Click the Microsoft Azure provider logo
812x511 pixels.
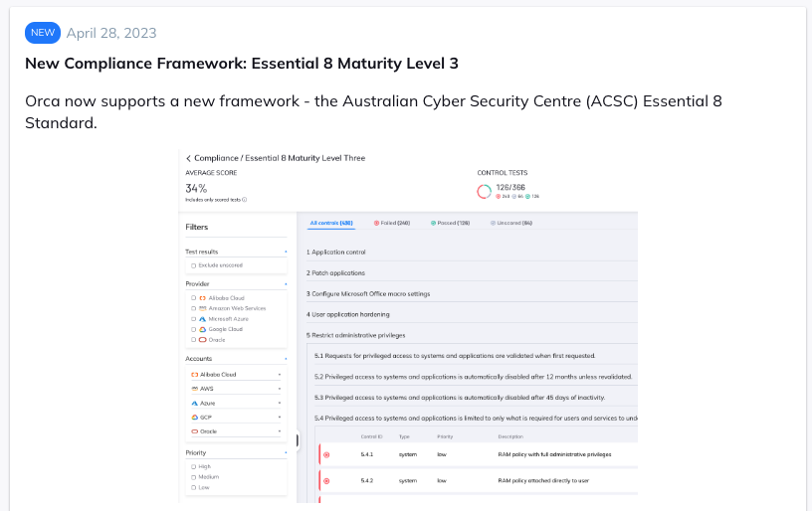coord(202,319)
